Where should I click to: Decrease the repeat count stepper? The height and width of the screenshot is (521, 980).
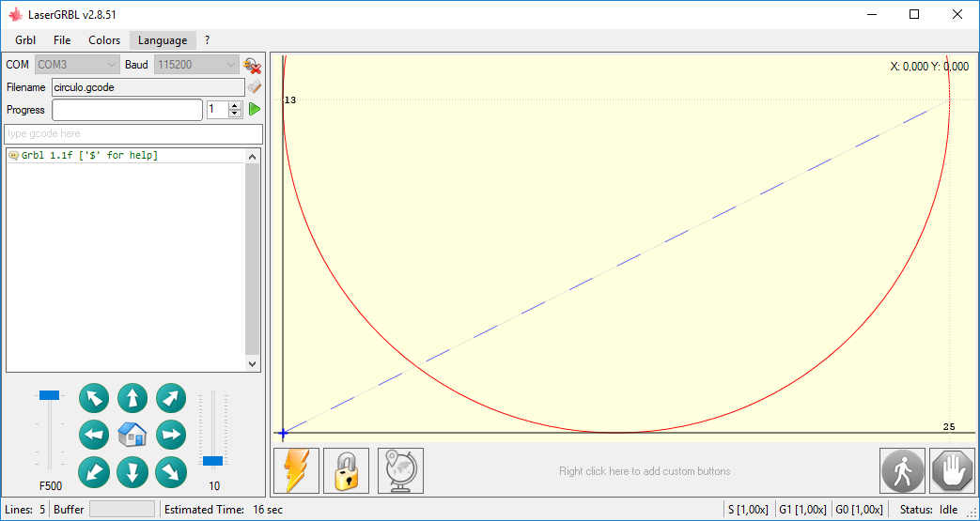click(x=235, y=114)
